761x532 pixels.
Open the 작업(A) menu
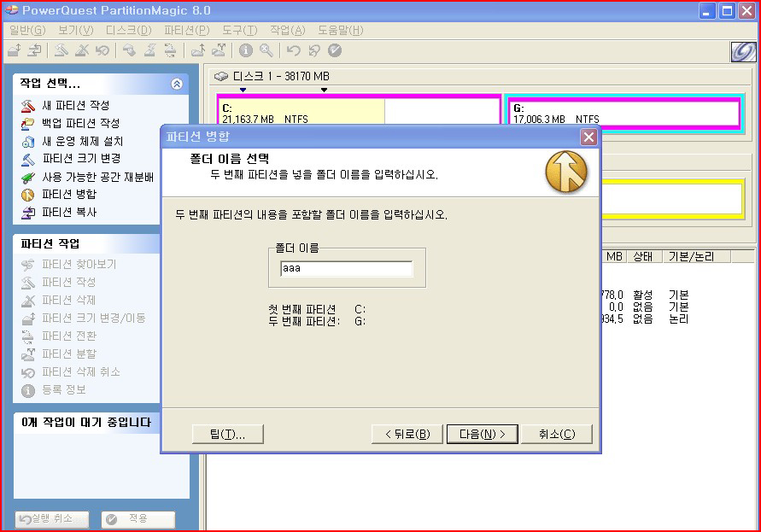click(288, 31)
